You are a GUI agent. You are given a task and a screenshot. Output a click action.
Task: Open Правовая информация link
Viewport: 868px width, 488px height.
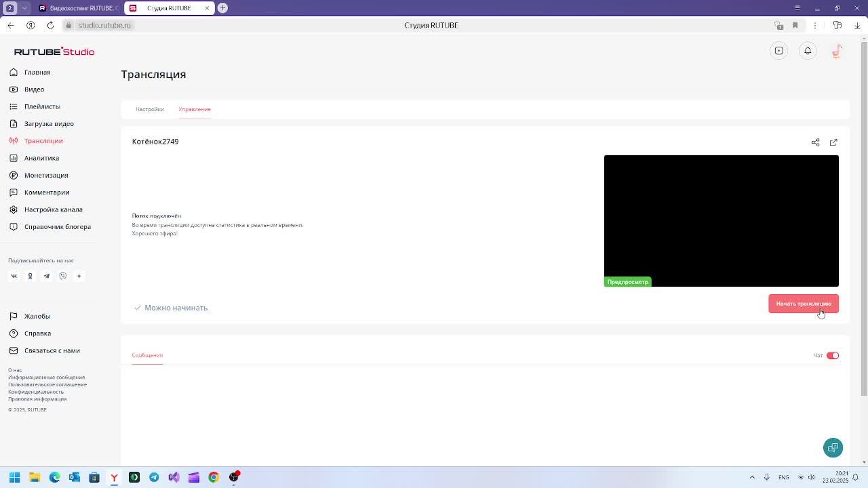click(37, 399)
